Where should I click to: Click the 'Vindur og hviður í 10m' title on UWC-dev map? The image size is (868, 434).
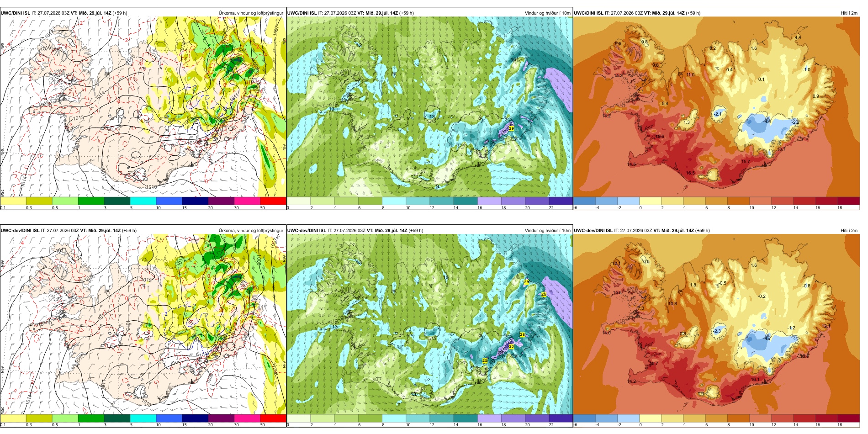[x=548, y=231]
